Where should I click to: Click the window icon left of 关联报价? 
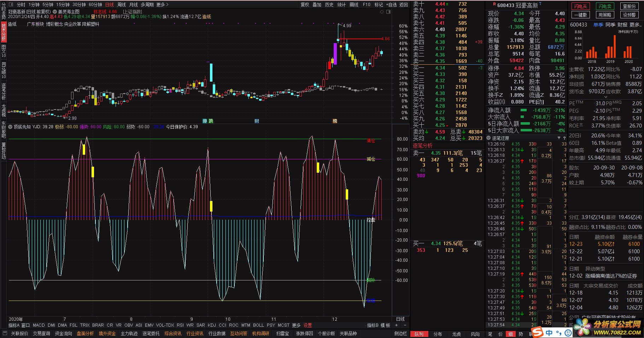[5, 333]
